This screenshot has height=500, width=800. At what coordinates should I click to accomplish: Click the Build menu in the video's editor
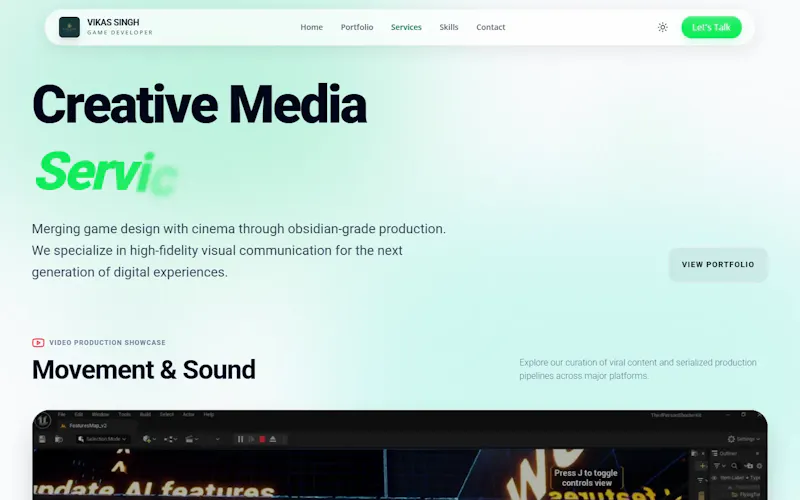coord(145,414)
